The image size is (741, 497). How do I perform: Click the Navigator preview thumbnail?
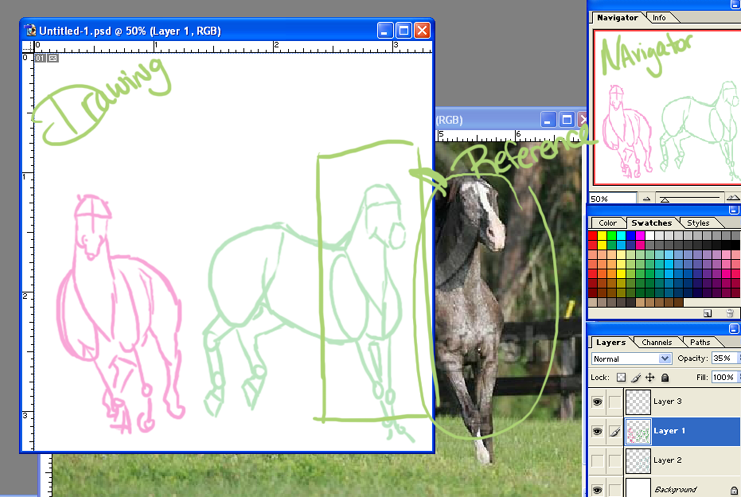(x=667, y=107)
